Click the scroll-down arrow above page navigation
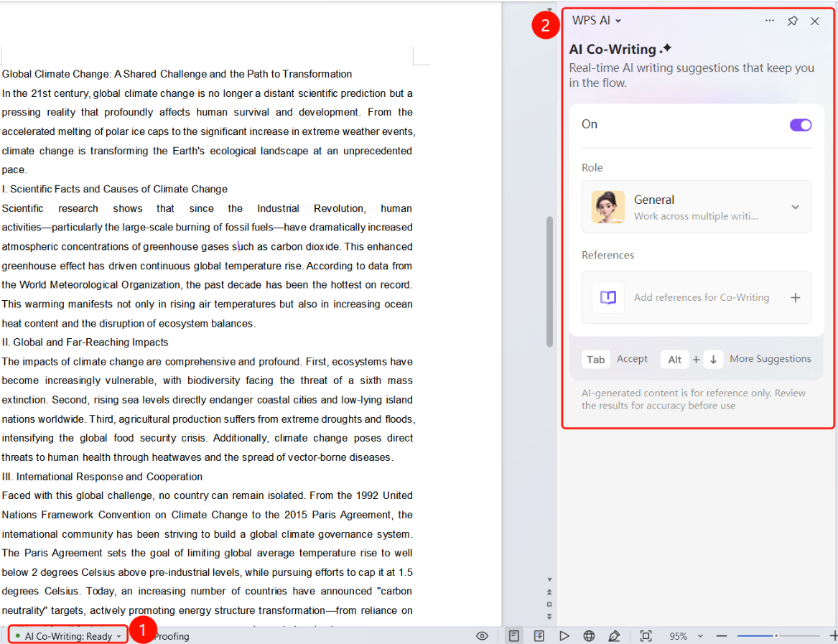This screenshot has height=644, width=838. coord(549,580)
